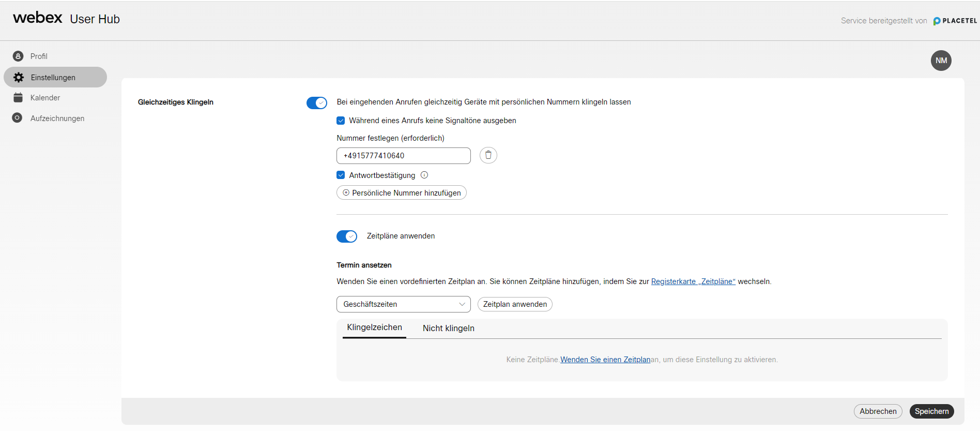This screenshot has width=980, height=431.
Task: Turn off Zeitpläne anwenden toggle
Action: (346, 236)
